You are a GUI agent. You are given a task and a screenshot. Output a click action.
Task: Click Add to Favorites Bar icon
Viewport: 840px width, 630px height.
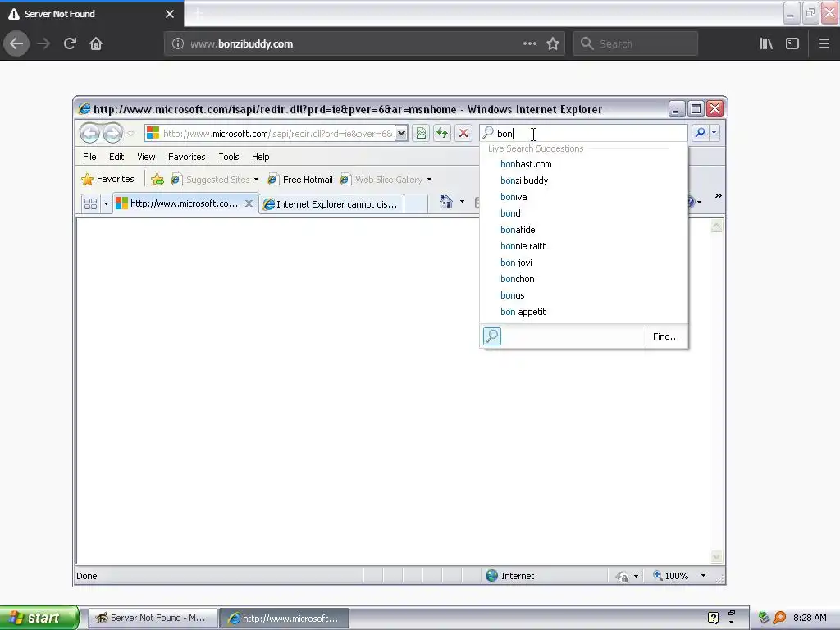(157, 180)
